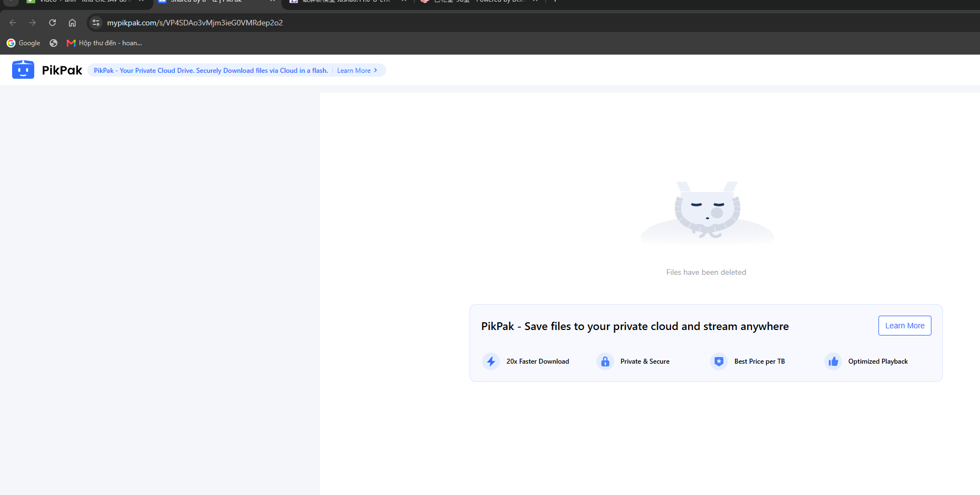The width and height of the screenshot is (980, 495).
Task: Open the globe icon bookmark
Action: pos(54,43)
